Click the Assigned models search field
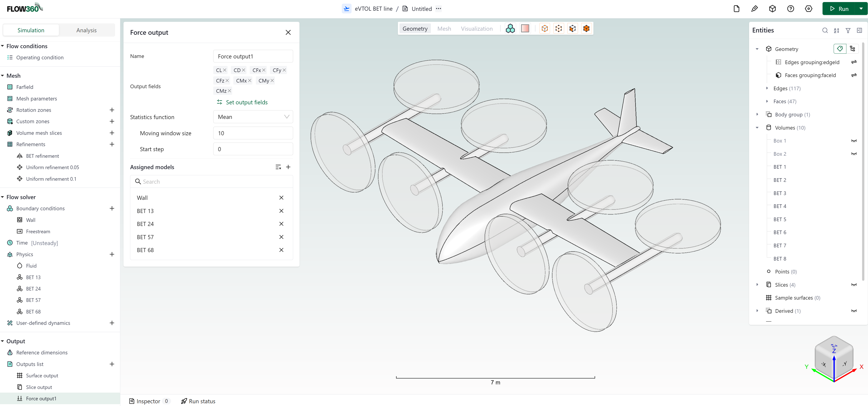Screen dimensions: 868x406 [x=212, y=181]
